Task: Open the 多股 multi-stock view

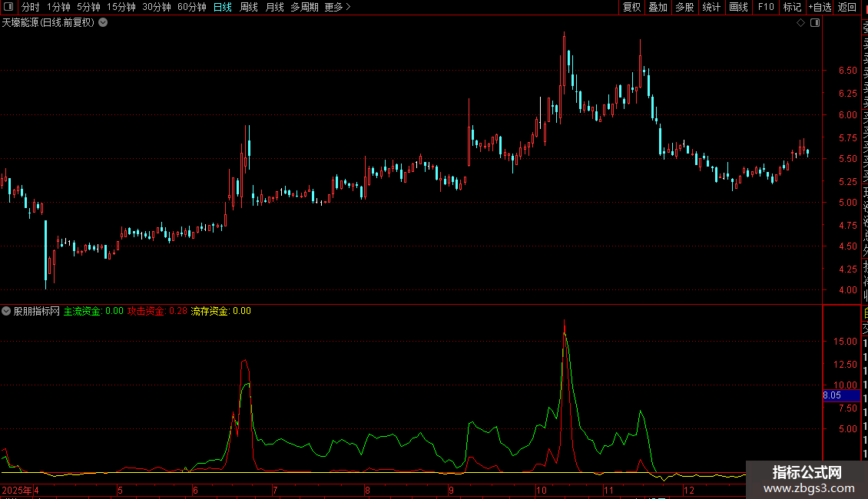Action: (684, 7)
